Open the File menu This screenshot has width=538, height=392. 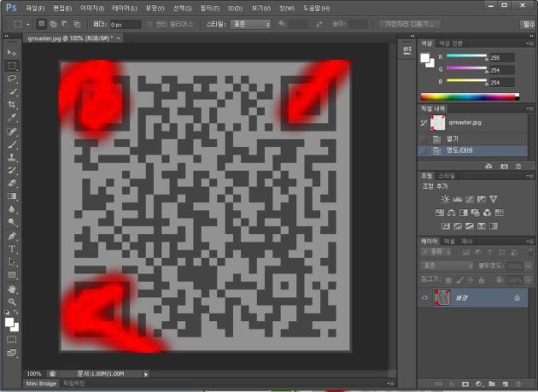(x=35, y=8)
